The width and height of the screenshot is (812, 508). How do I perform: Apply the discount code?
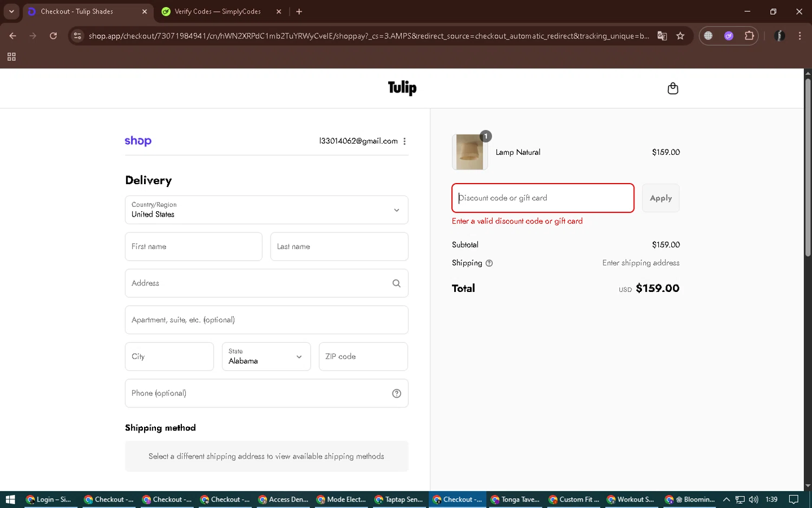tap(660, 198)
